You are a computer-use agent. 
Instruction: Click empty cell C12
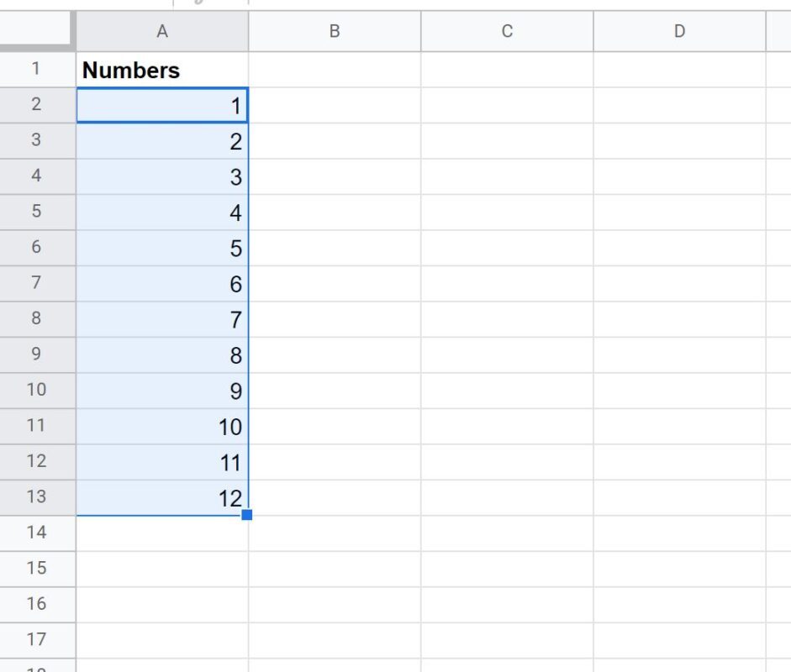click(x=507, y=462)
